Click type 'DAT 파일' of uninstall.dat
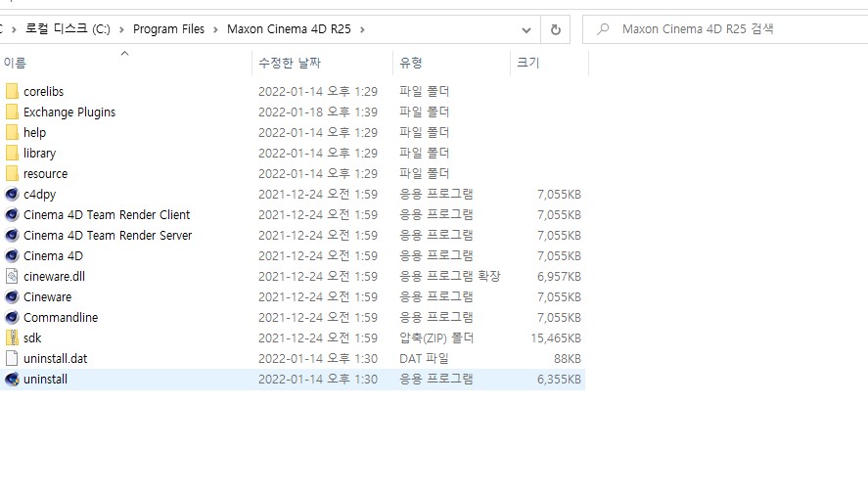Viewport: 868px width, 495px height. coord(424,359)
